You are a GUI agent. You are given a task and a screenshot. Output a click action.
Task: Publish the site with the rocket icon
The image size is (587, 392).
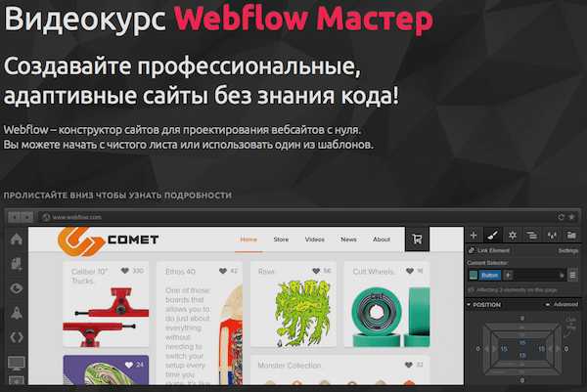click(17, 313)
